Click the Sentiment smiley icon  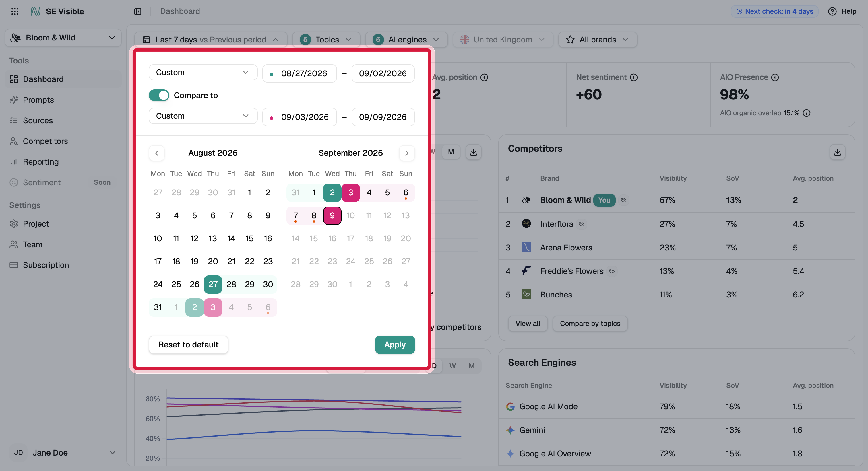pyautogui.click(x=14, y=182)
